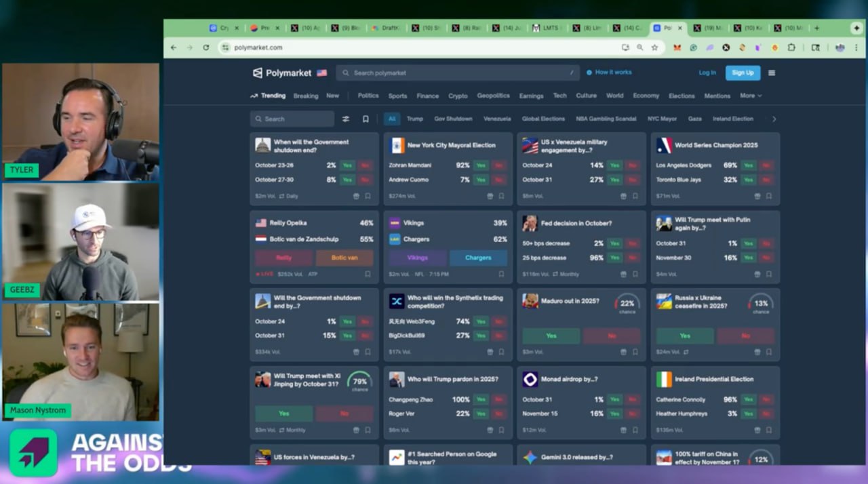The width and height of the screenshot is (868, 484).
Task: Open the filter settings sliders icon
Action: (346, 119)
